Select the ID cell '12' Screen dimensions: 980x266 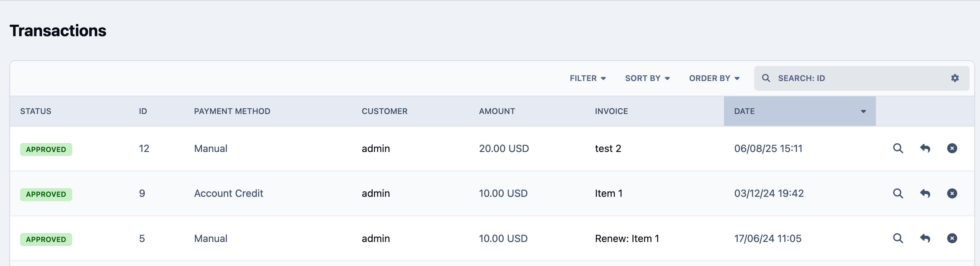[144, 148]
